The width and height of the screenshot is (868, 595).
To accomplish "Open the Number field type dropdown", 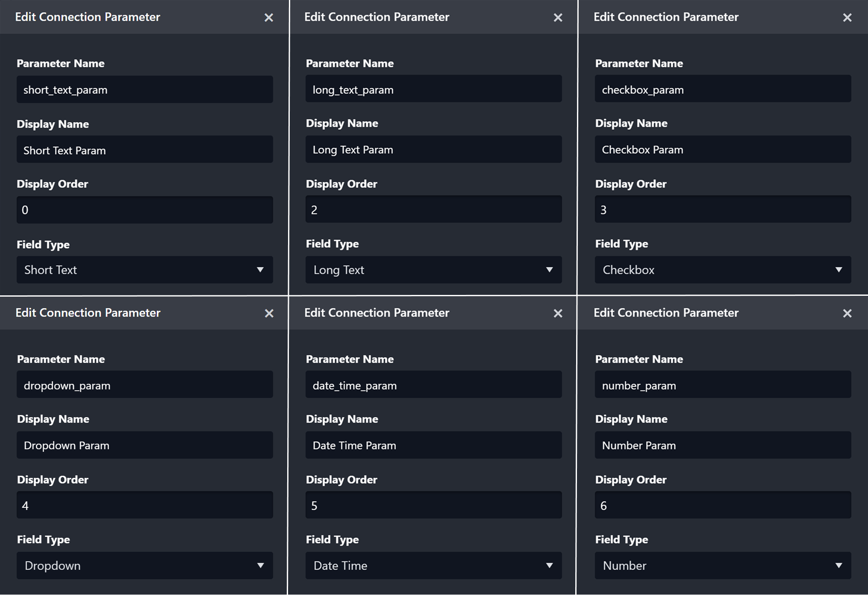I will (723, 566).
